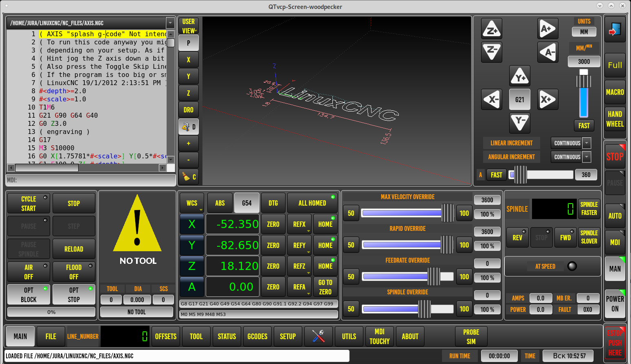
Task: Click Spindle Faster button
Action: (589, 208)
